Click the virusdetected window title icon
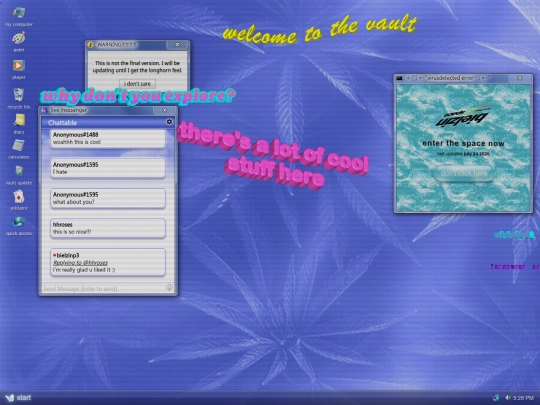The width and height of the screenshot is (540, 405). 399,78
